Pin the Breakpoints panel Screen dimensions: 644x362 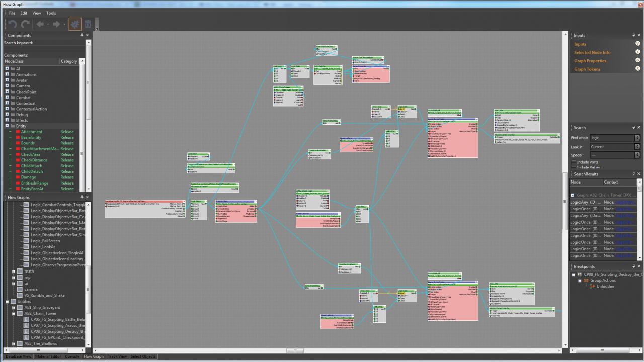click(634, 266)
